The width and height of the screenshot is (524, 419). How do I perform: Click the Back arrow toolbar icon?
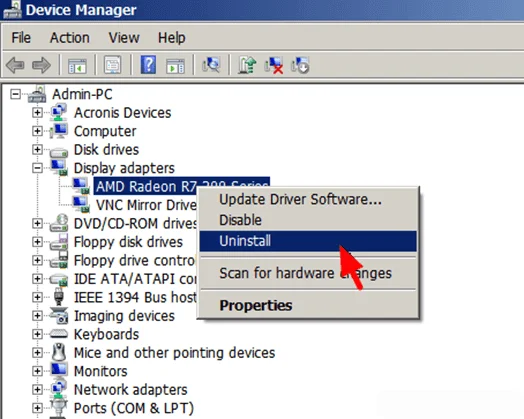coord(15,65)
